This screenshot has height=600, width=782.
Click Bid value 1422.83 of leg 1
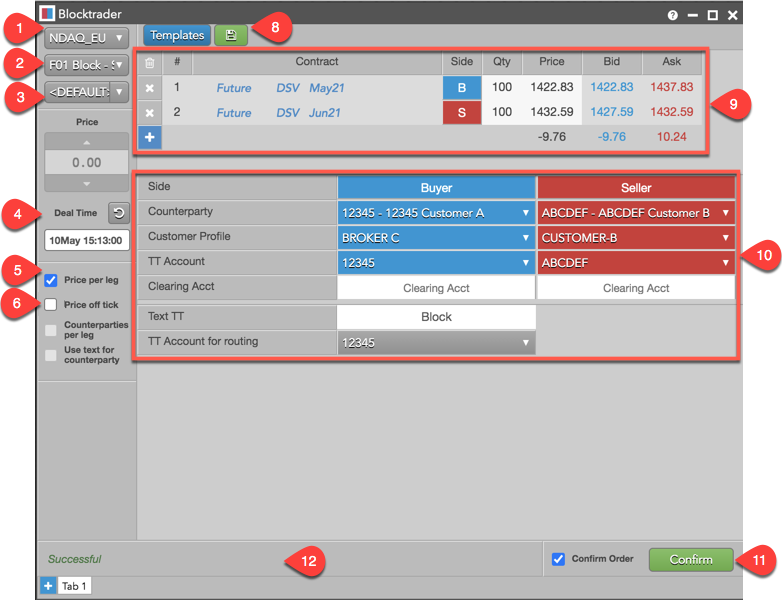click(611, 87)
